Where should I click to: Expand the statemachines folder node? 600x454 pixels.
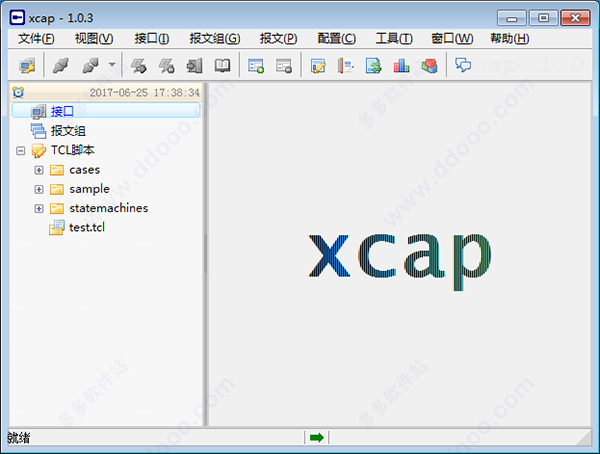pyautogui.click(x=39, y=208)
